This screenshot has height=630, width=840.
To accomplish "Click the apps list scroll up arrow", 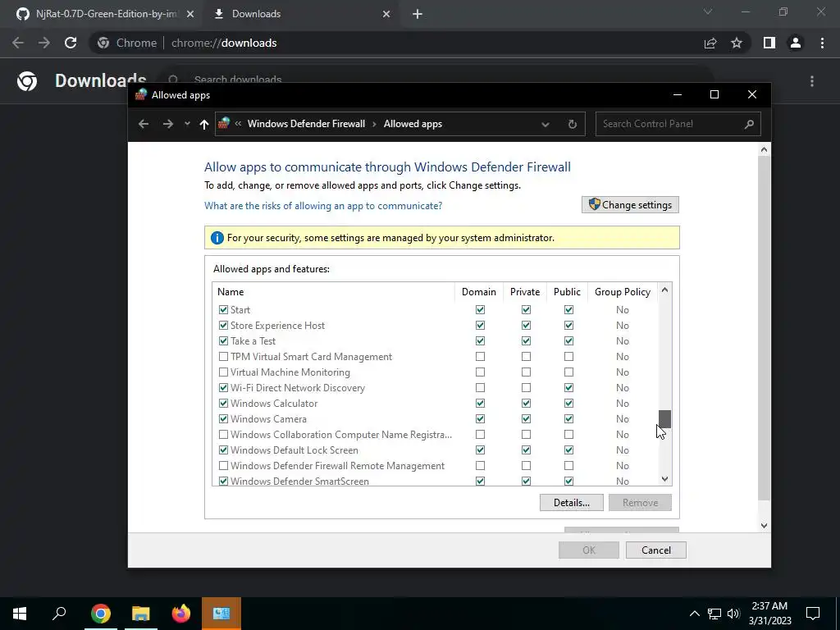I will [664, 290].
